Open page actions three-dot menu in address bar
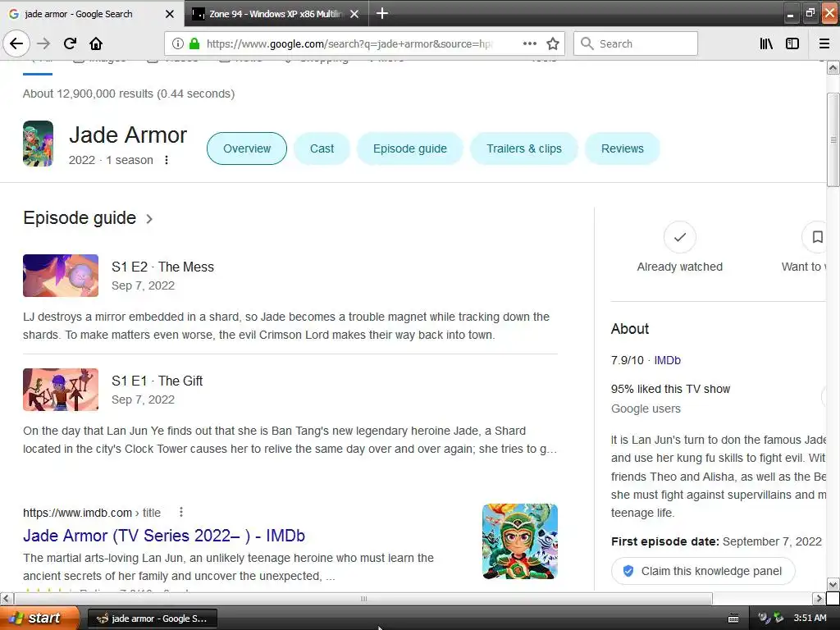Image resolution: width=840 pixels, height=630 pixels. pyautogui.click(x=529, y=43)
